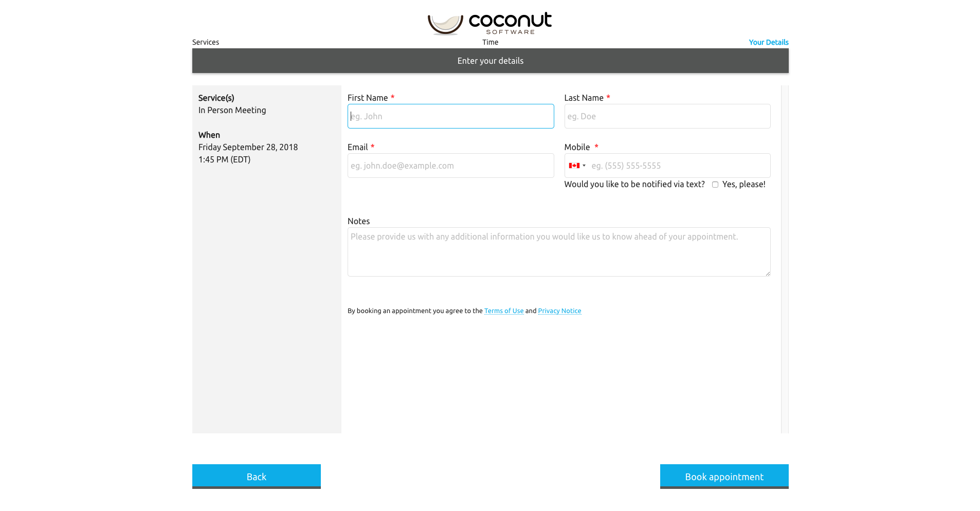
Task: Expand the flag dropdown arrow beside Mobile field
Action: point(584,166)
